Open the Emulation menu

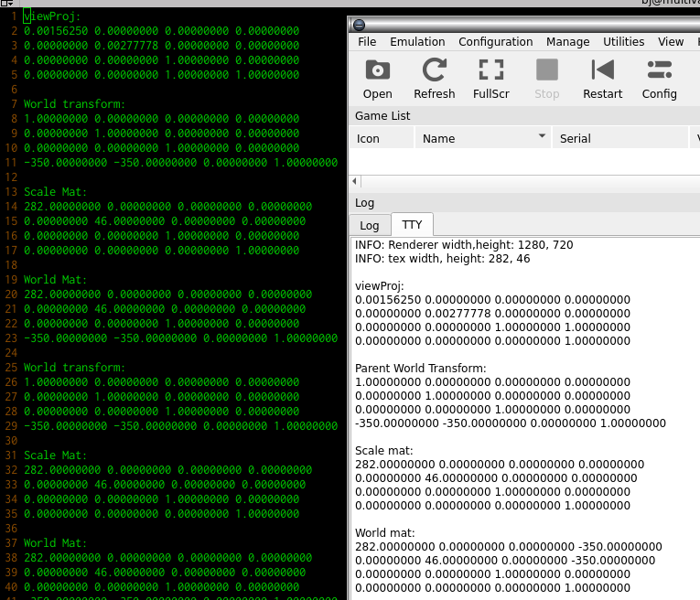tap(417, 42)
